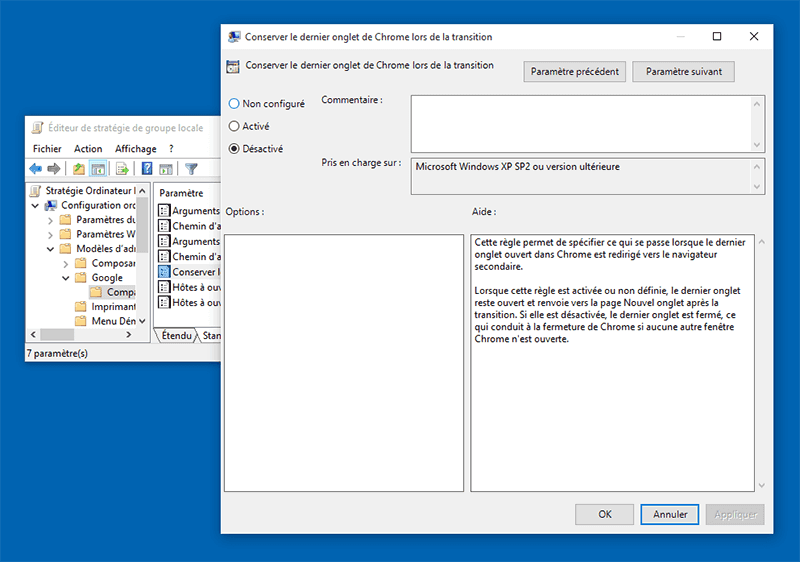Select the Comp folder under Google
The image size is (800, 562).
coord(112,292)
